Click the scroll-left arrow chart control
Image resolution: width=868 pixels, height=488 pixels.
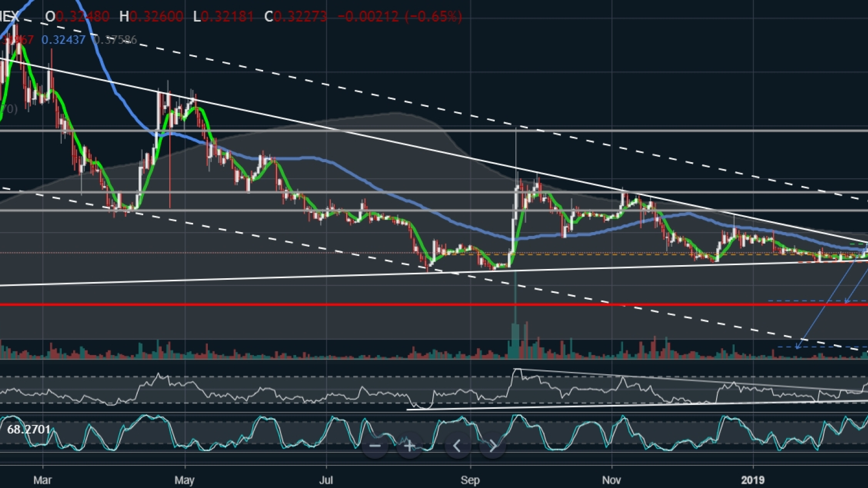tap(457, 446)
